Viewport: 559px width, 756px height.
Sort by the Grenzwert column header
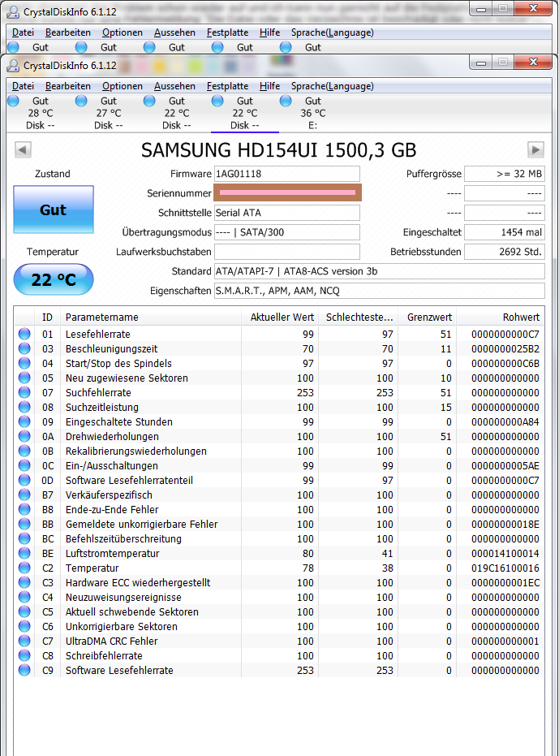coord(427,317)
